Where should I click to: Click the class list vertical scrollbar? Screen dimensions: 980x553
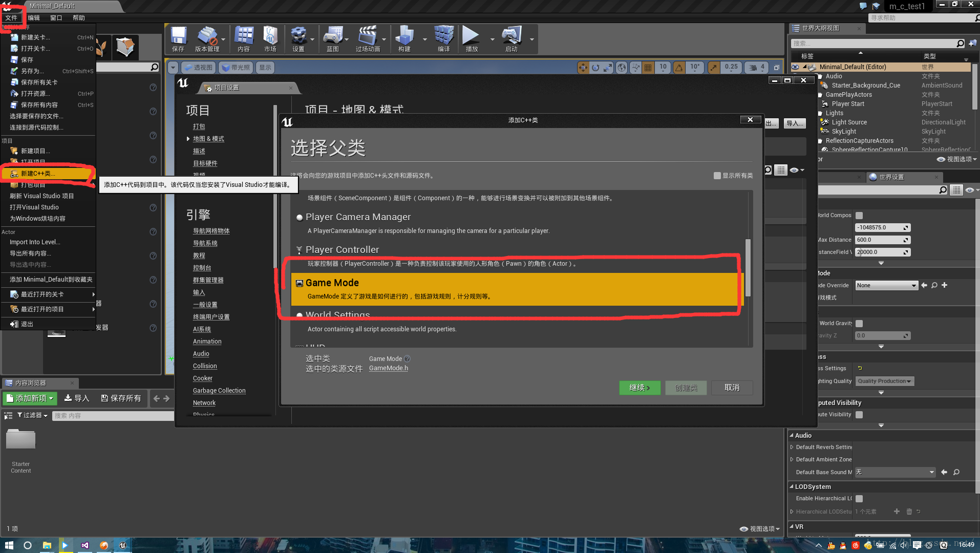coord(748,268)
